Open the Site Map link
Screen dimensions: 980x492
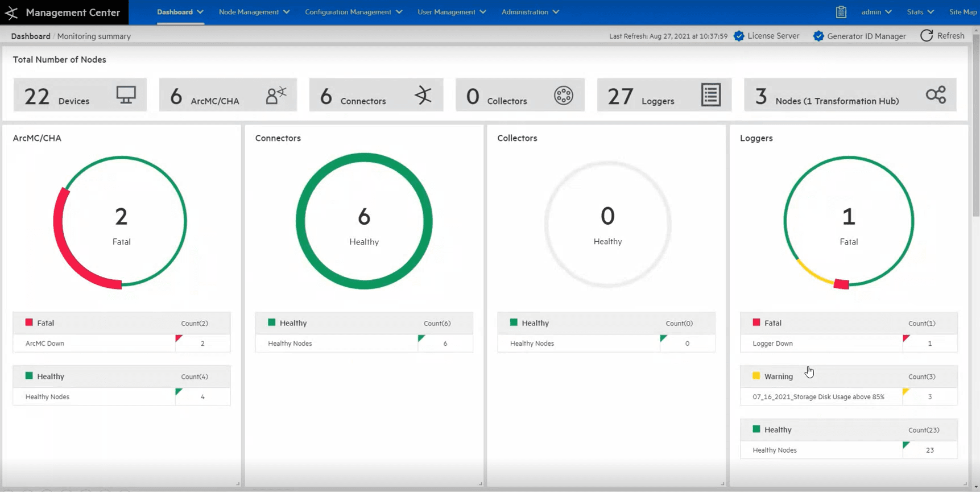pos(962,12)
